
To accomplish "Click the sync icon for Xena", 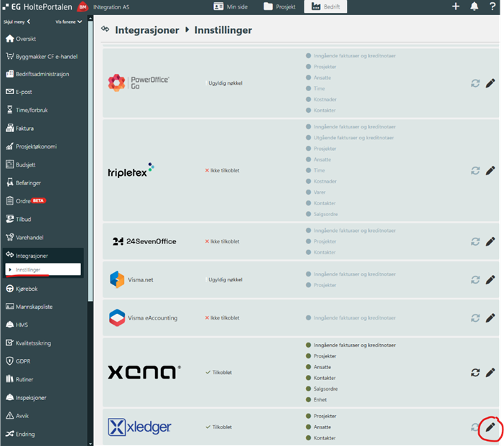I will tap(475, 373).
